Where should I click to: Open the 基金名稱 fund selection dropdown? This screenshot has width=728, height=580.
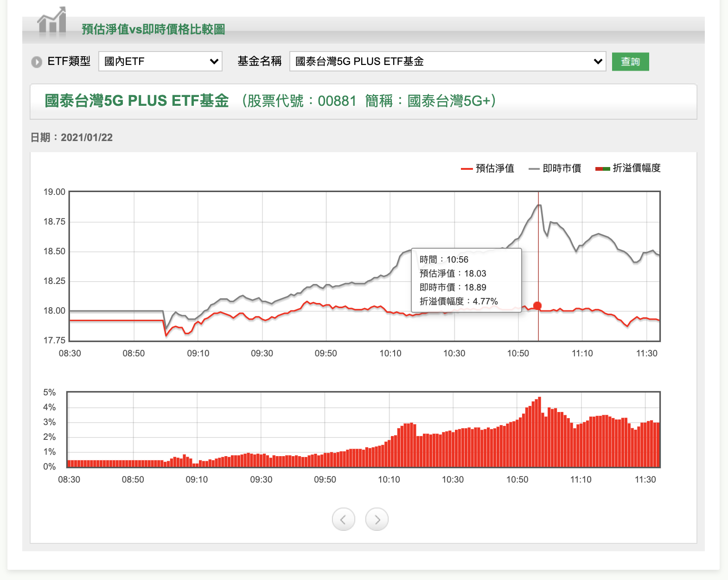point(448,61)
